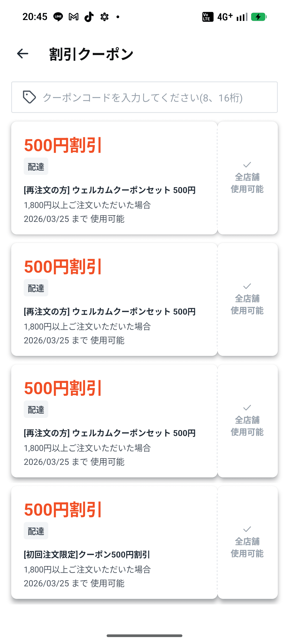
Task: Tap the Gmail notification icon in status bar
Action: pyautogui.click(x=74, y=17)
